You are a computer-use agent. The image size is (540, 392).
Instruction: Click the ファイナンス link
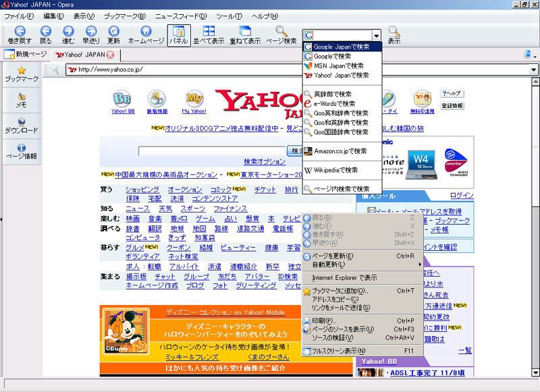[x=230, y=208]
